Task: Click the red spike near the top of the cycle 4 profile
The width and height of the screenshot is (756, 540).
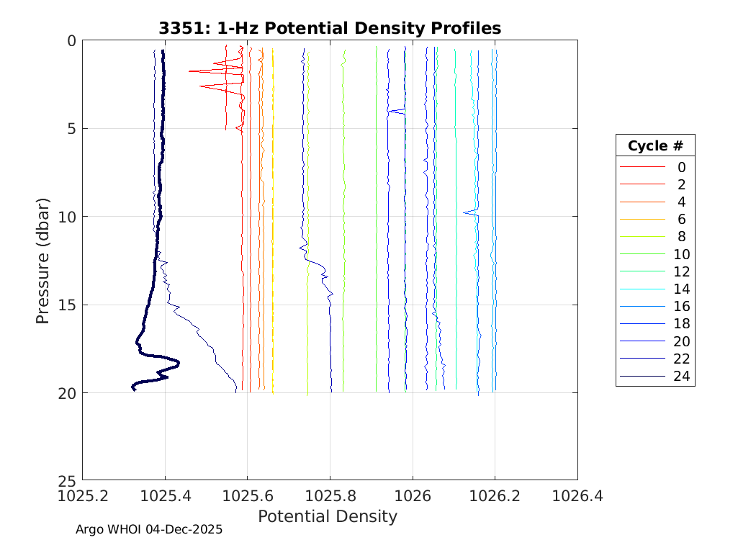Action: pyautogui.click(x=196, y=71)
